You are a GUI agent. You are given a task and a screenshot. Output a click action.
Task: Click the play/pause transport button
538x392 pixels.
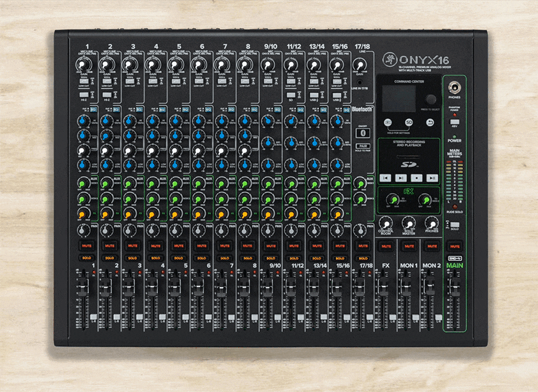pyautogui.click(x=432, y=178)
